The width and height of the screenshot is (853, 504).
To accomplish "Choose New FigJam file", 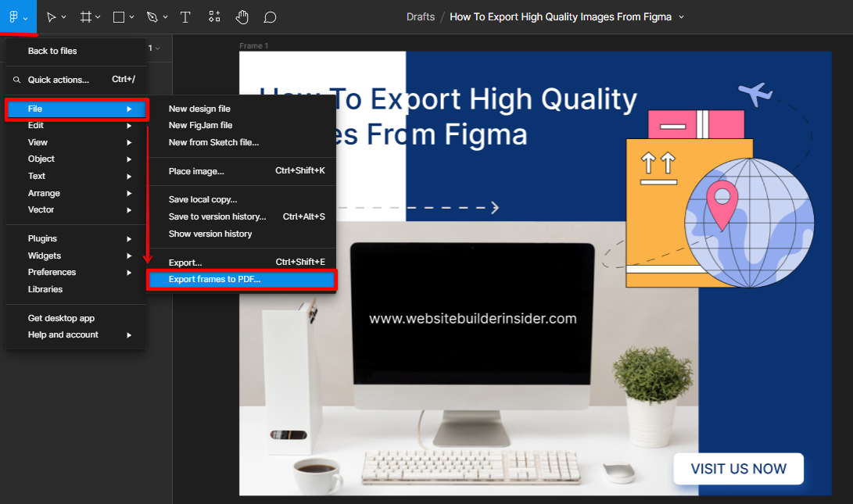I will coord(242,126).
